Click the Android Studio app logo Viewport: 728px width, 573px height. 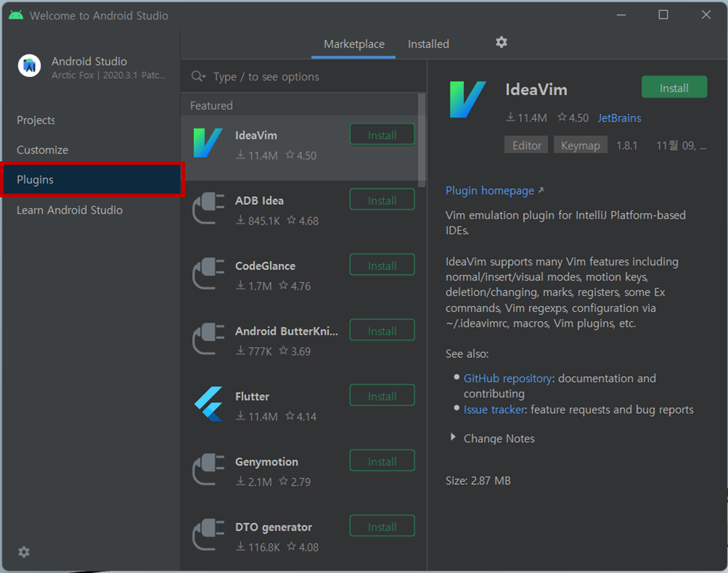click(x=29, y=66)
